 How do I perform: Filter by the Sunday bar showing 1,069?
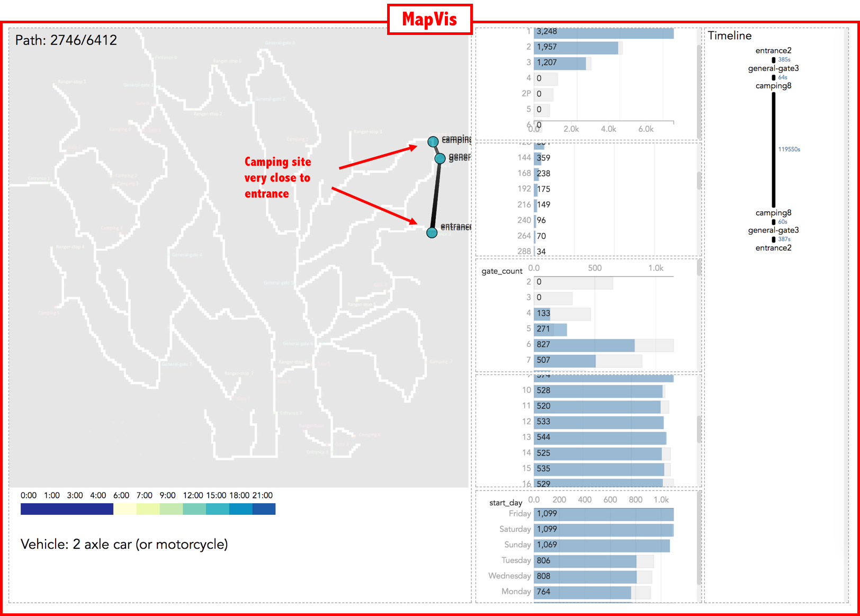click(601, 545)
